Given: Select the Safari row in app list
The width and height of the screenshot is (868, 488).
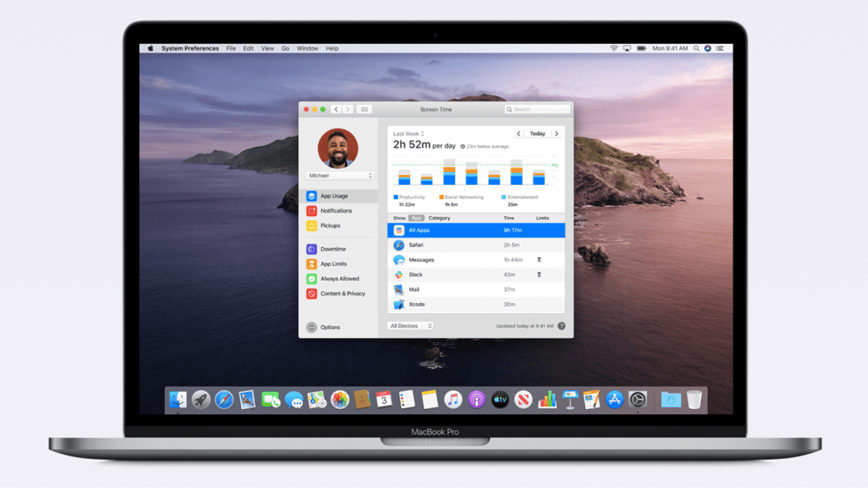Looking at the screenshot, I should [x=476, y=245].
